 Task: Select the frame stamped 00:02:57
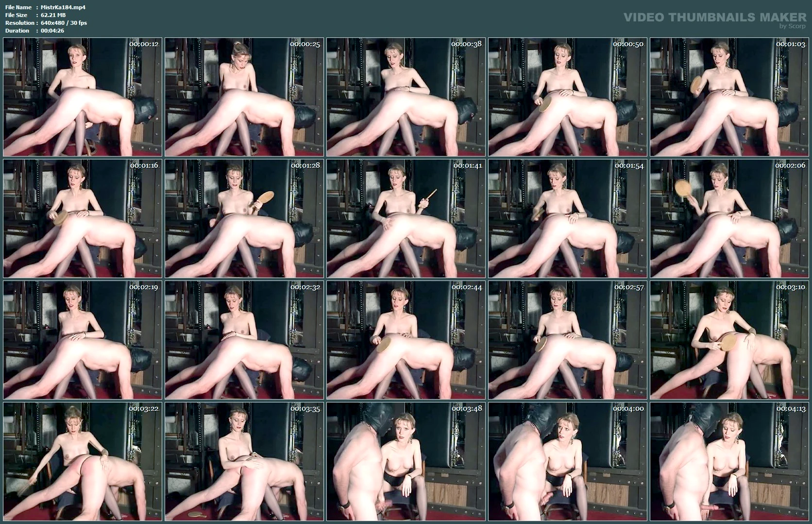(567, 340)
